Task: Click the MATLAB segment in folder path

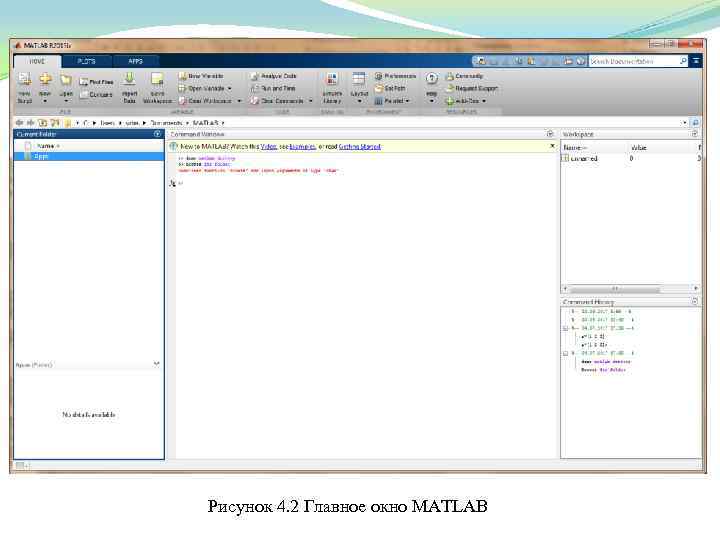Action: 205,123
